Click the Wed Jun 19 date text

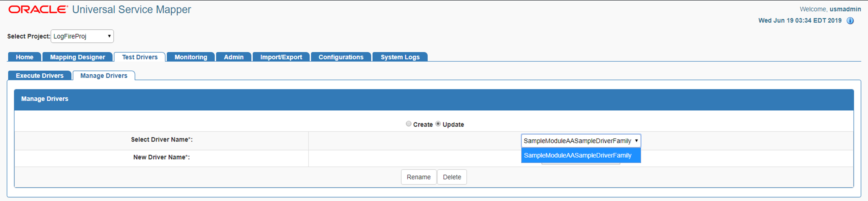[x=800, y=21]
